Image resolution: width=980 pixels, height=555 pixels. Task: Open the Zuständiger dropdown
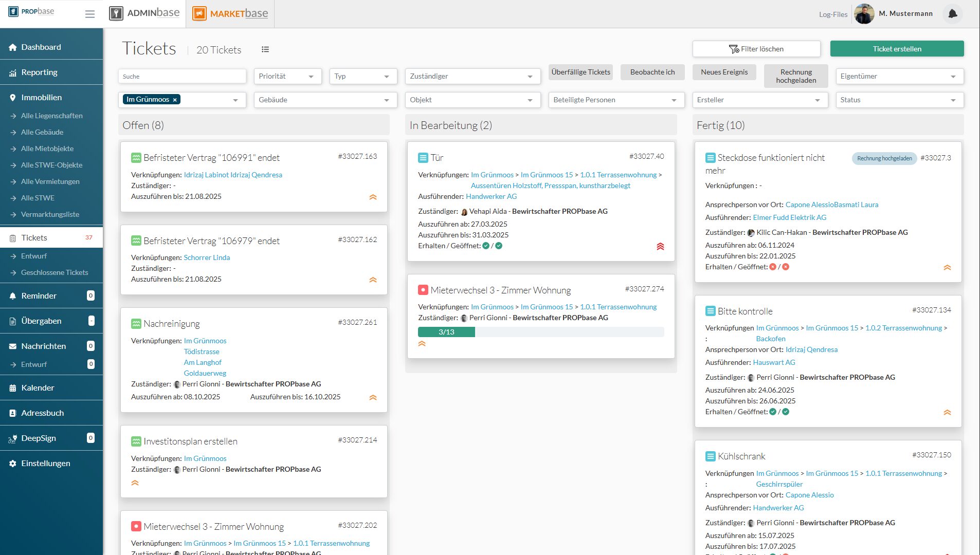click(x=472, y=76)
